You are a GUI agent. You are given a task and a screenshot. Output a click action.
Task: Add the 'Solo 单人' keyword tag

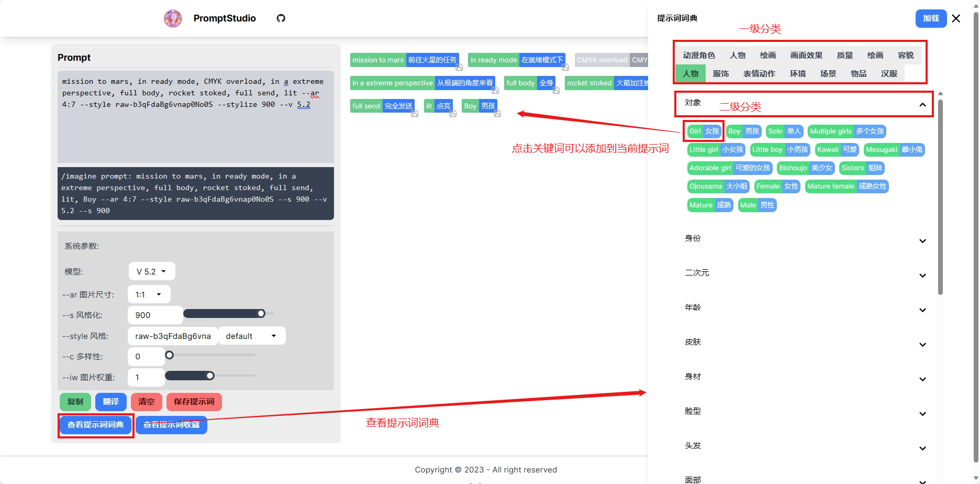(x=784, y=131)
